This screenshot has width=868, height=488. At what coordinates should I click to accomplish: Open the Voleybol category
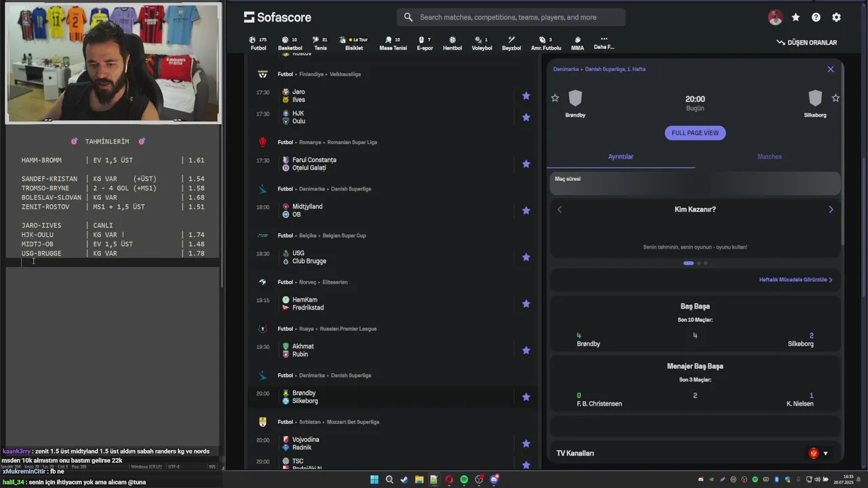481,43
